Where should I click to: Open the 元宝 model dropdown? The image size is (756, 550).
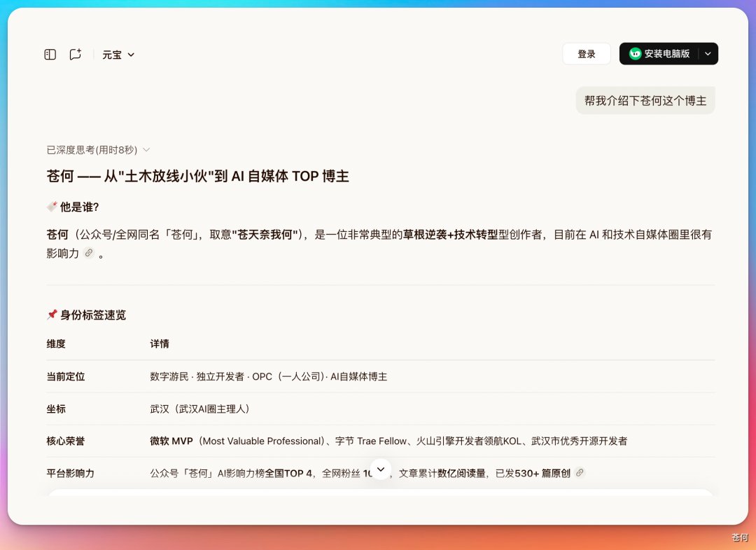pyautogui.click(x=118, y=55)
